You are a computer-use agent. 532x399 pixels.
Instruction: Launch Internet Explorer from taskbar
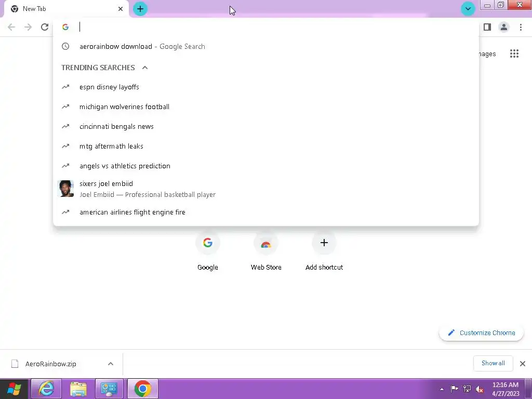[x=46, y=389]
